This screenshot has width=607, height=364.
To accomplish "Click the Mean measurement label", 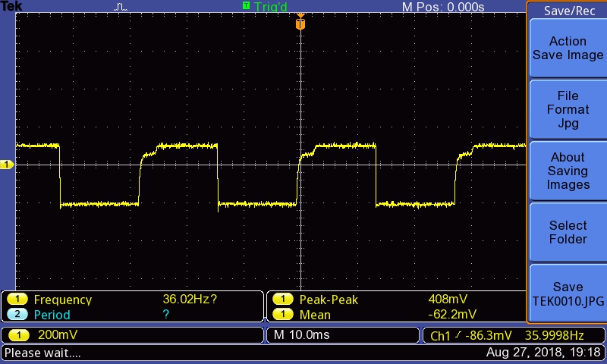I will pos(315,315).
